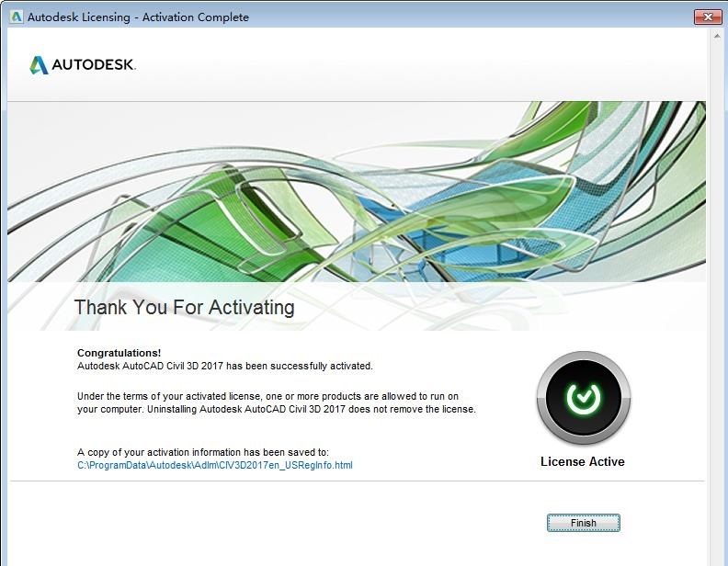The width and height of the screenshot is (728, 566).
Task: Click the Autodesk logo in header
Action: pos(83,65)
